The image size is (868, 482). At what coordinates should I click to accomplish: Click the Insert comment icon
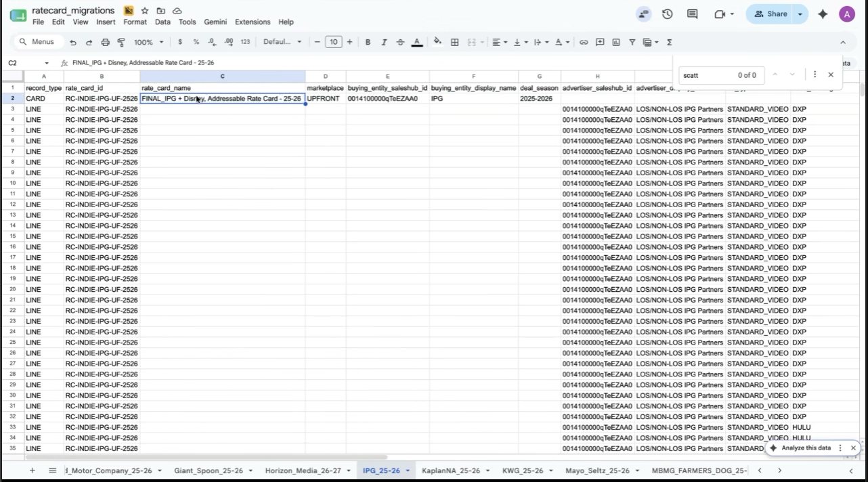pyautogui.click(x=600, y=42)
